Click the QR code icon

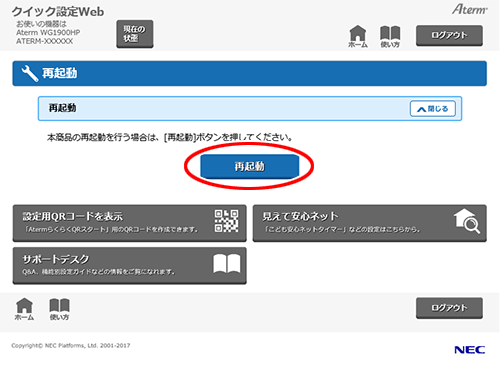[x=226, y=221]
